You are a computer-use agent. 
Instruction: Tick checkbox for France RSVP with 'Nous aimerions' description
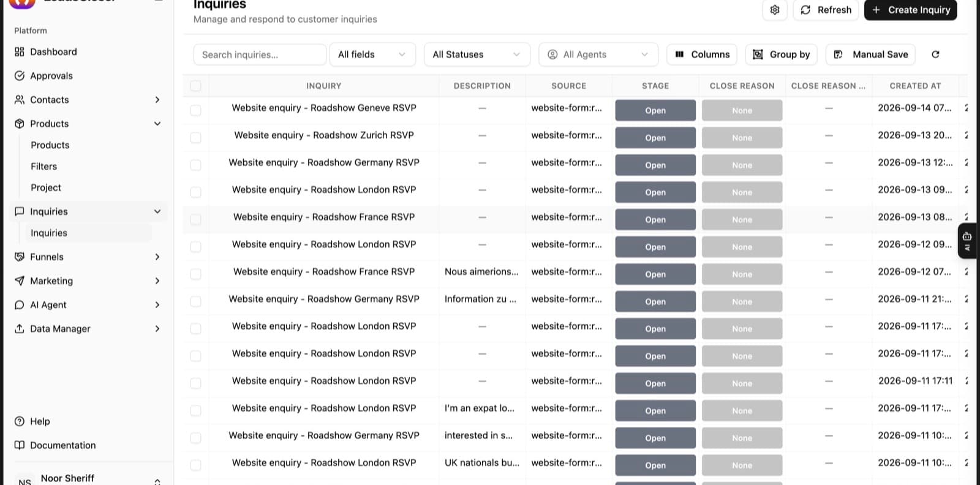coord(195,274)
